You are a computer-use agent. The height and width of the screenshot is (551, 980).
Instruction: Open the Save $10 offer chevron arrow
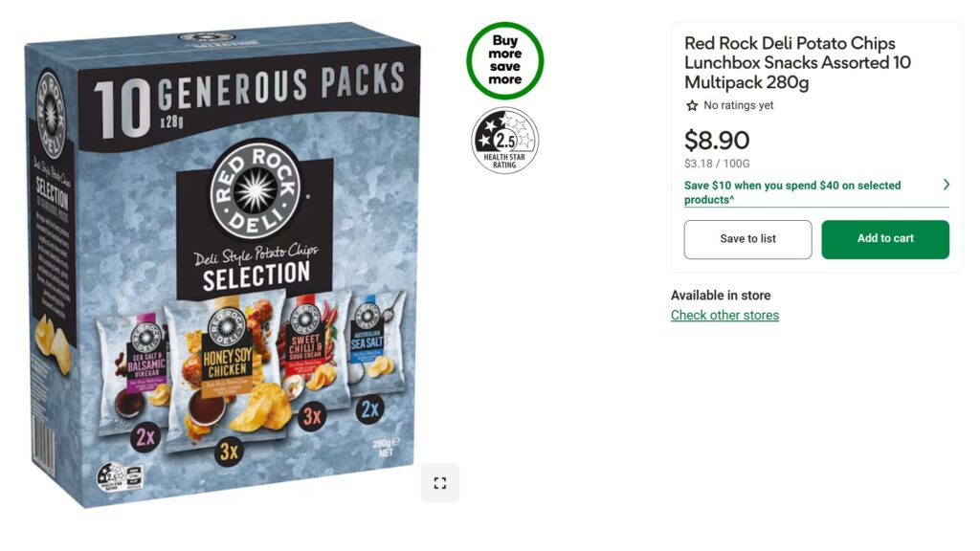[x=946, y=185]
